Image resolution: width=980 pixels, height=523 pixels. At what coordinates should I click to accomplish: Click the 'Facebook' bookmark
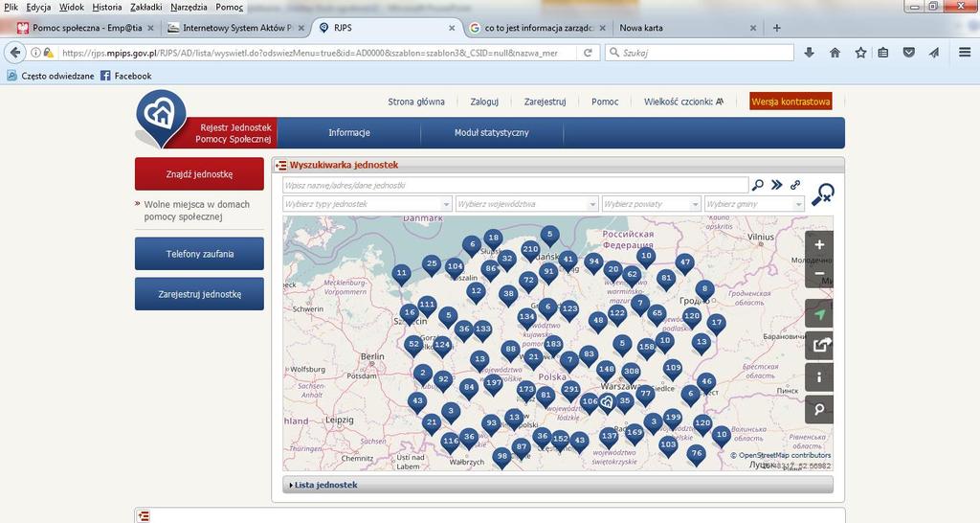(125, 76)
